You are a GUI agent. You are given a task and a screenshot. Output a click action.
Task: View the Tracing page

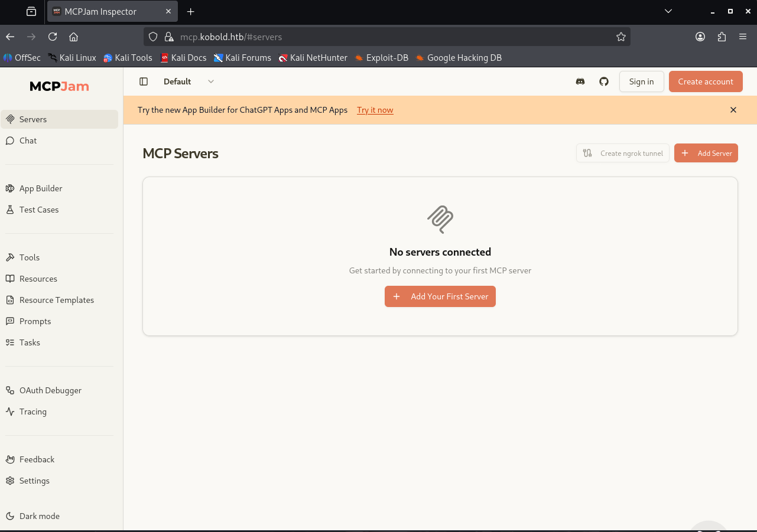33,412
